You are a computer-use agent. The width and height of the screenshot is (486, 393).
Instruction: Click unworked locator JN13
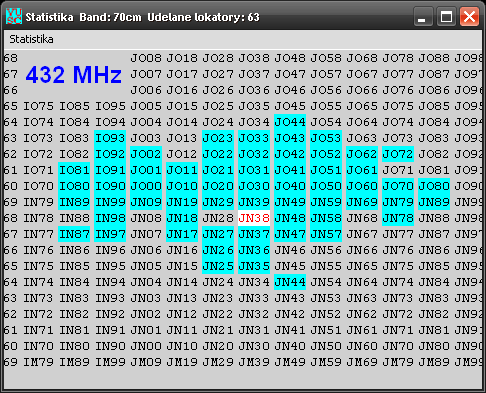(182, 298)
